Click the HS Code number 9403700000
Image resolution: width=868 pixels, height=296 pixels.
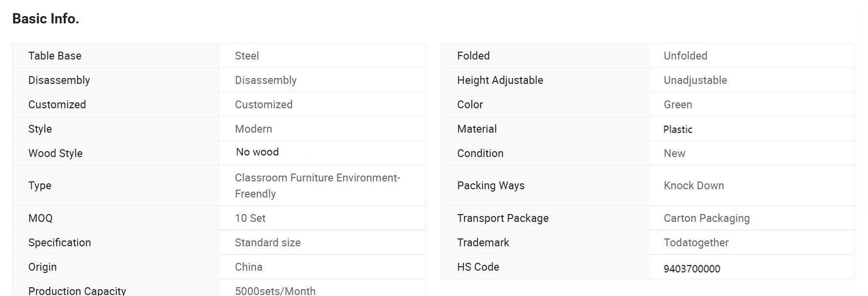tap(692, 269)
